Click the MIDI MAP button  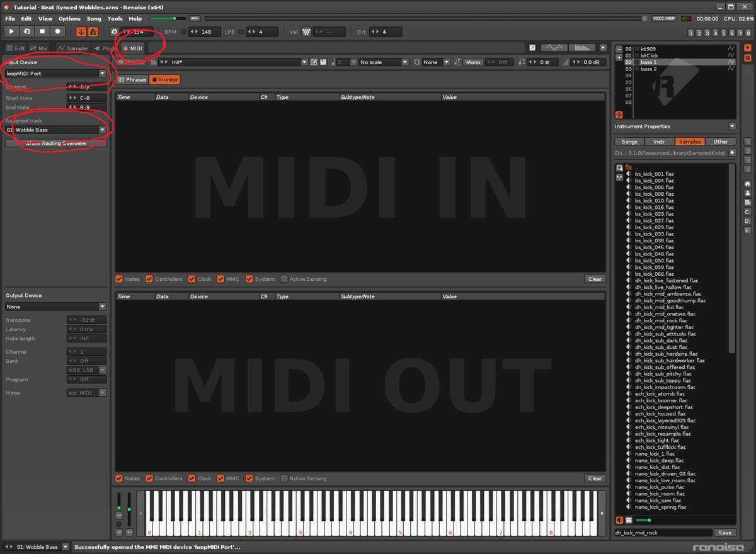tap(664, 19)
